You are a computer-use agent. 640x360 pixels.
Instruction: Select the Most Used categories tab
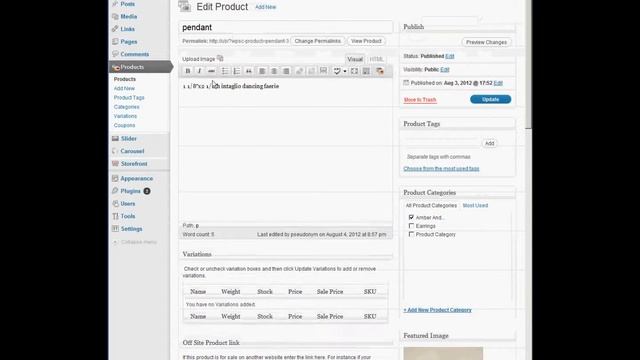coord(475,206)
